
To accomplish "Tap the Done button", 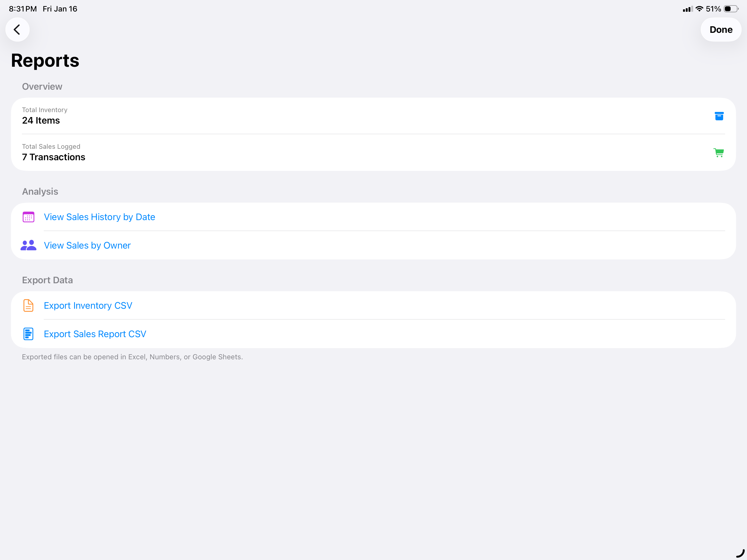I will click(721, 30).
